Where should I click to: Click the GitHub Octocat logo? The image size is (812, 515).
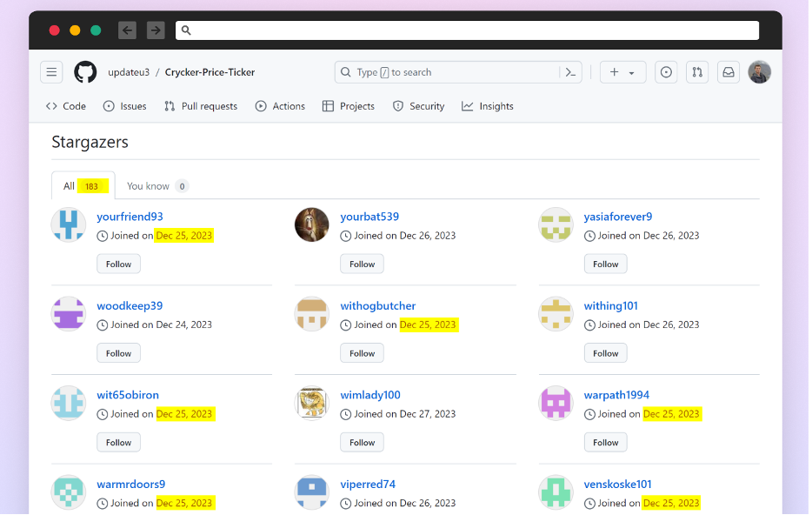tap(85, 72)
